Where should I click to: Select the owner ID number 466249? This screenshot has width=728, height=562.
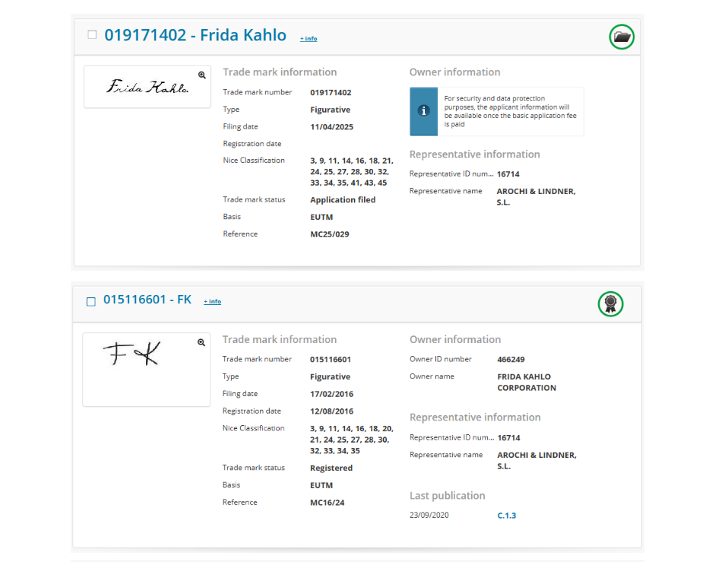point(511,360)
